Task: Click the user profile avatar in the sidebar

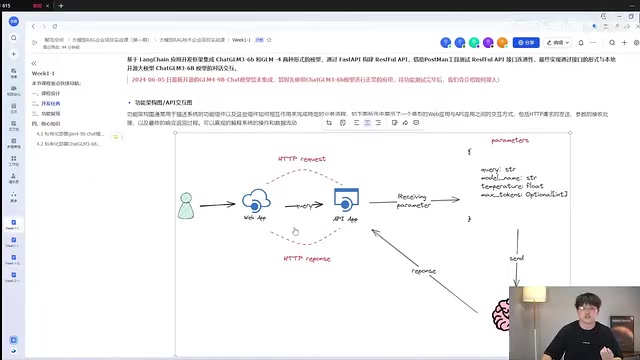Action: pos(13,21)
